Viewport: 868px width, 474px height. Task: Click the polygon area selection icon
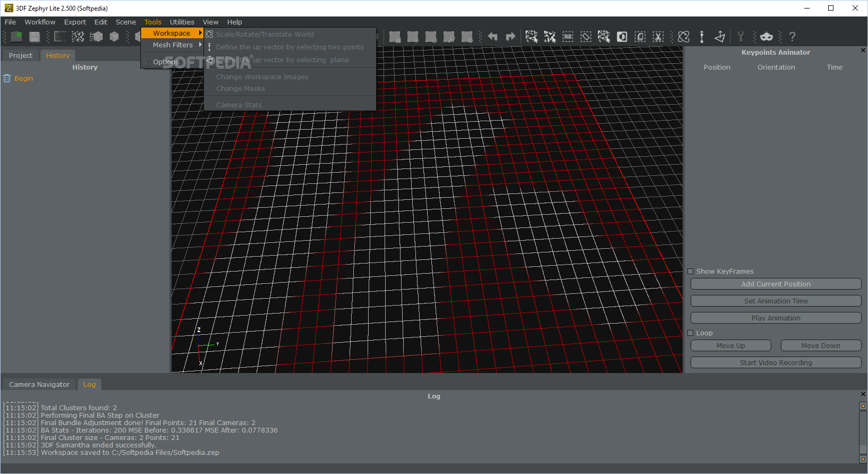[604, 37]
